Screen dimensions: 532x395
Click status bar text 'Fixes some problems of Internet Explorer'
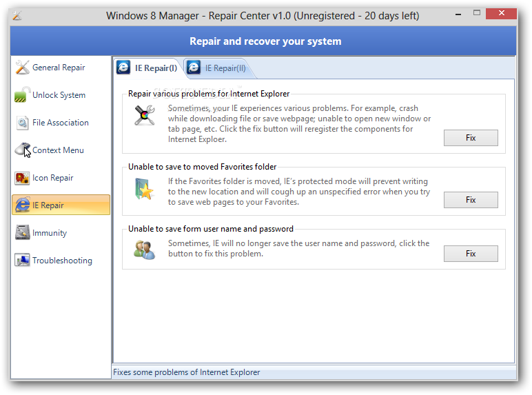pos(187,372)
